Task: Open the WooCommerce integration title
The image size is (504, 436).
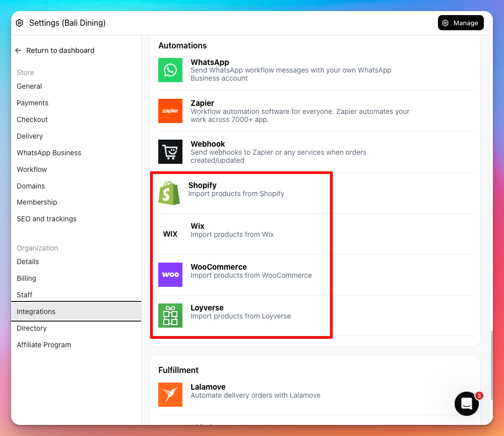Action: click(219, 267)
